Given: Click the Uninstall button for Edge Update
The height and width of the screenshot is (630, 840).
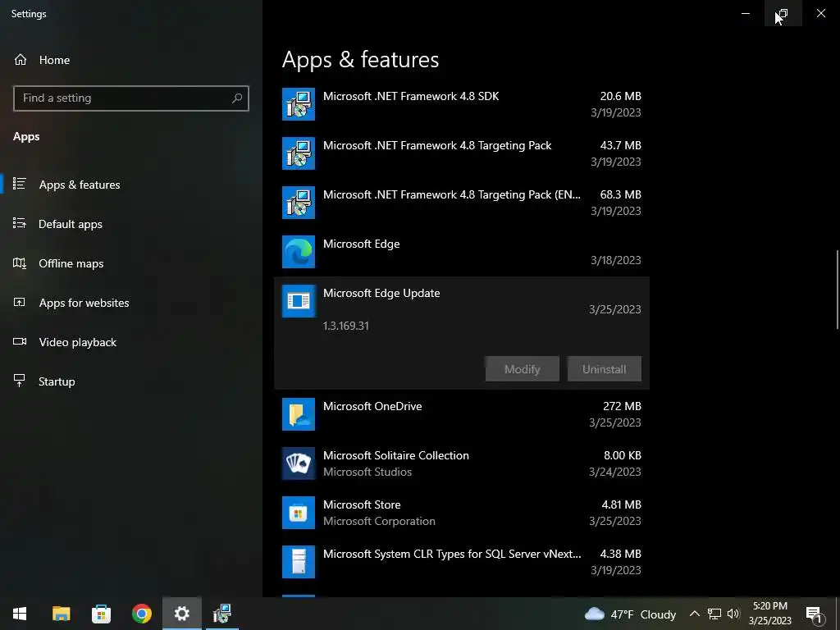Looking at the screenshot, I should coord(605,368).
